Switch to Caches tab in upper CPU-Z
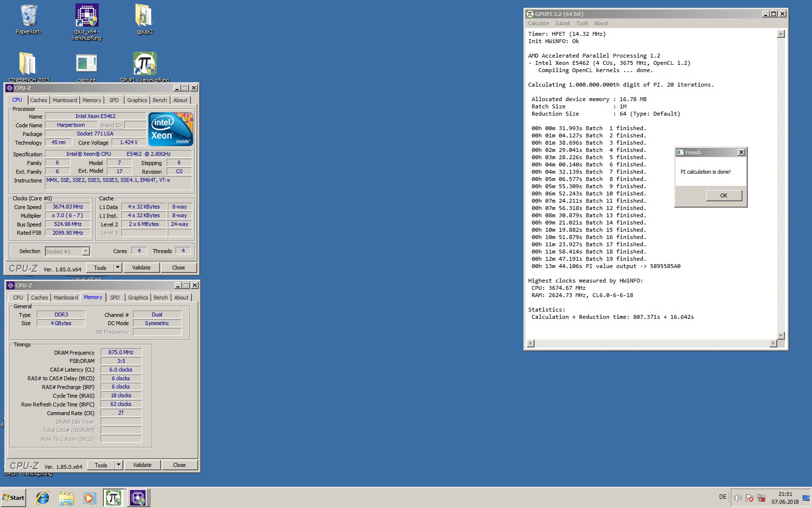The height and width of the screenshot is (508, 812). [39, 100]
